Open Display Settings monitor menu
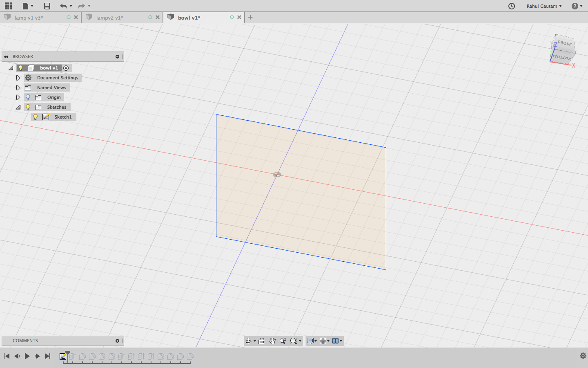This screenshot has height=368, width=588. (x=312, y=341)
